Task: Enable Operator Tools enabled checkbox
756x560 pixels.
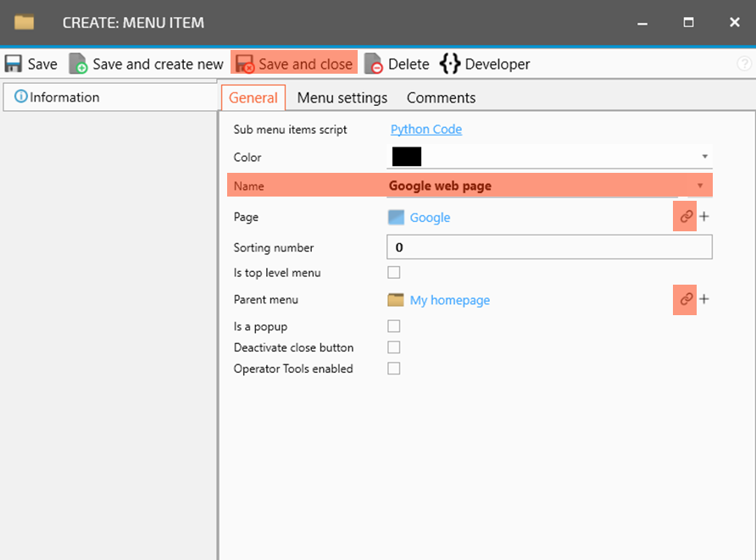Action: (393, 369)
